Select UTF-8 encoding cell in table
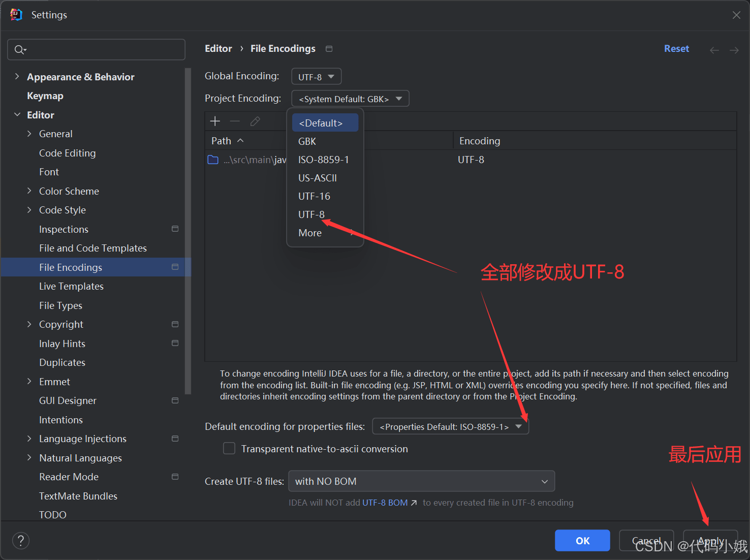The image size is (750, 560). pyautogui.click(x=471, y=160)
